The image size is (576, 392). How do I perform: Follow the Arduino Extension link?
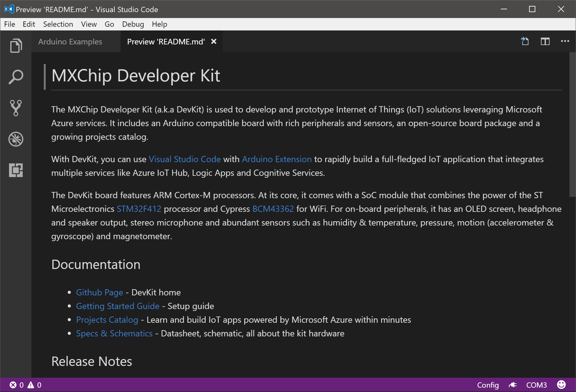coord(277,159)
